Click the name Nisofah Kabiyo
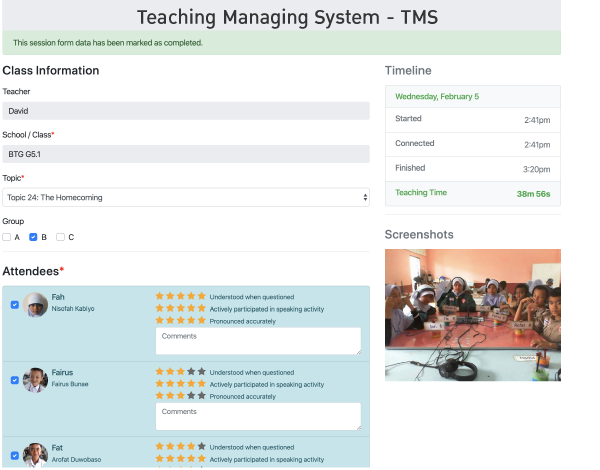 [73, 308]
